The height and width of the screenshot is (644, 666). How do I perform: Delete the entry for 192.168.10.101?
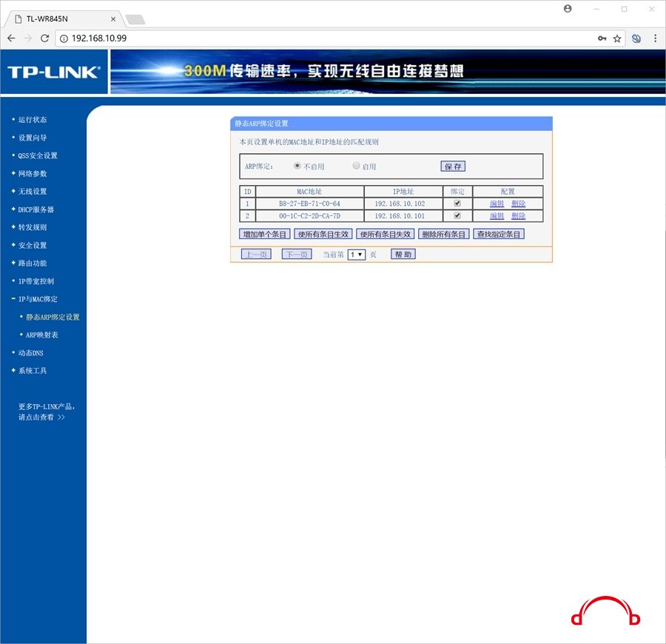point(518,216)
